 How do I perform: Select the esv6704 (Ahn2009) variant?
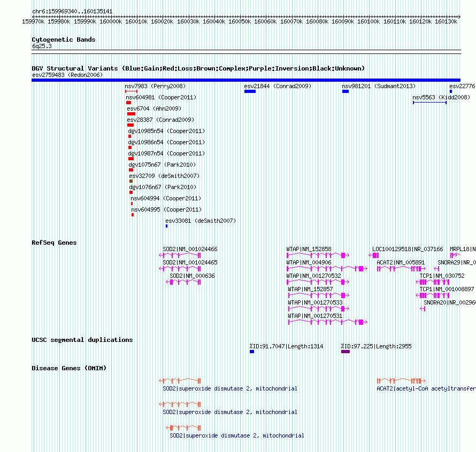click(131, 114)
